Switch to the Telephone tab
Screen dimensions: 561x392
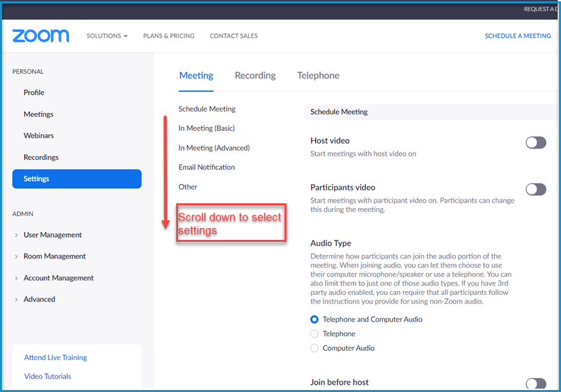coord(318,76)
